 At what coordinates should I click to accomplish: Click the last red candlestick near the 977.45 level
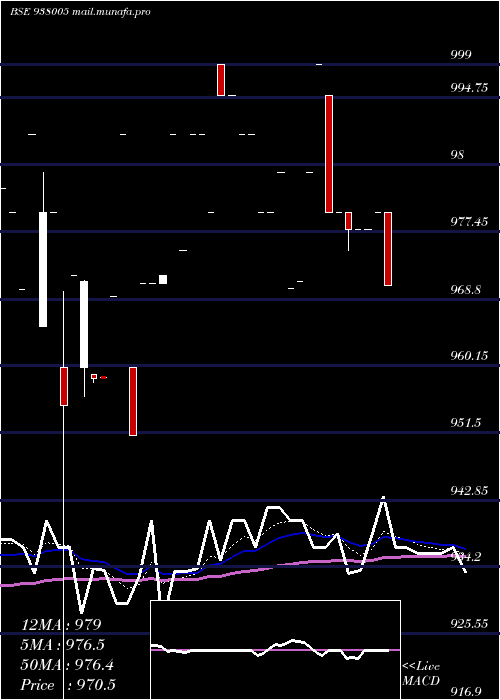[x=388, y=249]
